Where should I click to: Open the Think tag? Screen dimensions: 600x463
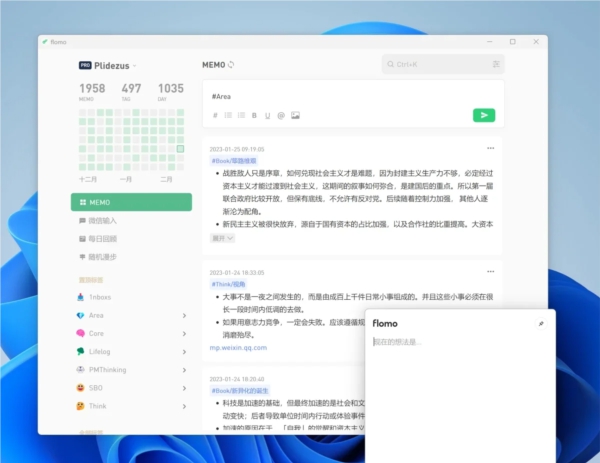91,406
